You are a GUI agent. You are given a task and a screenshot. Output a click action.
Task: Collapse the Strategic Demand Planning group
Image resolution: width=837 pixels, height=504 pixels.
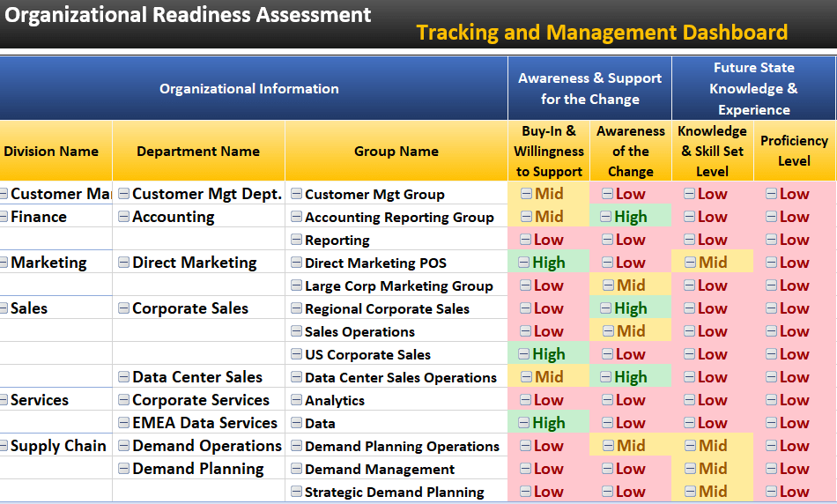[296, 492]
